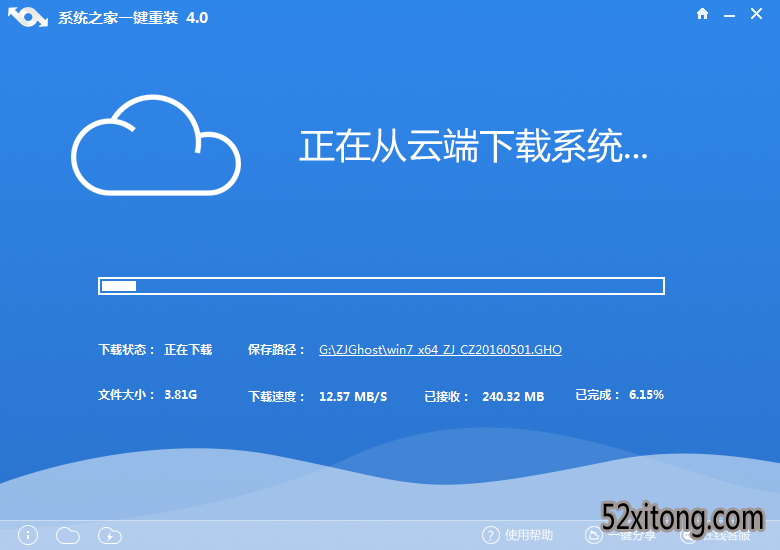Screen dimensions: 780x550
Task: Click the app logo in title bar
Action: [x=28, y=17]
